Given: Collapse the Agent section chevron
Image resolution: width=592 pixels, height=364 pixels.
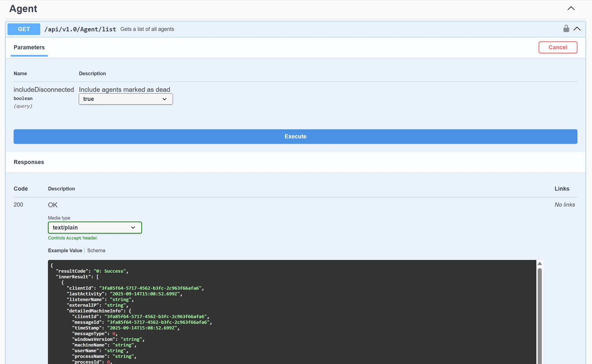Looking at the screenshot, I should [x=571, y=8].
